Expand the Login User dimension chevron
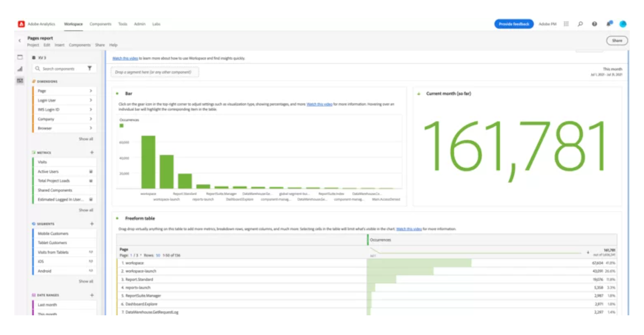Screen dimensions: 644x335 (x=91, y=100)
